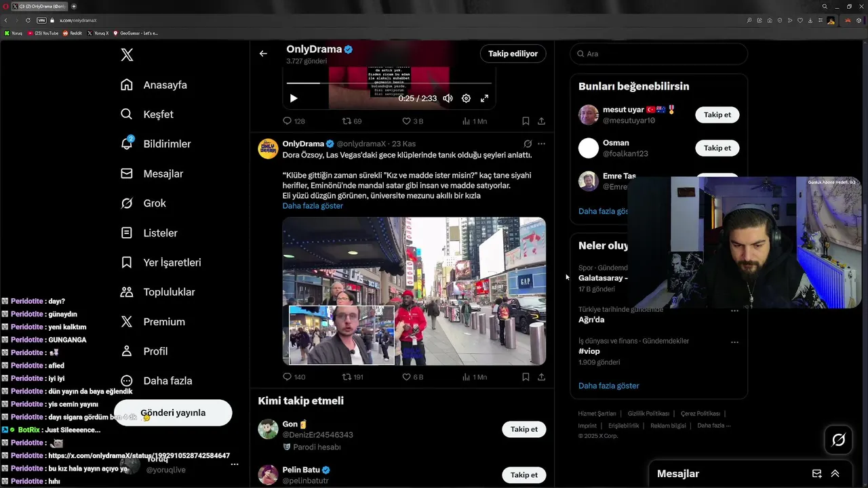Open the Ağrı'da trending topic
This screenshot has height=488, width=868.
point(591,320)
